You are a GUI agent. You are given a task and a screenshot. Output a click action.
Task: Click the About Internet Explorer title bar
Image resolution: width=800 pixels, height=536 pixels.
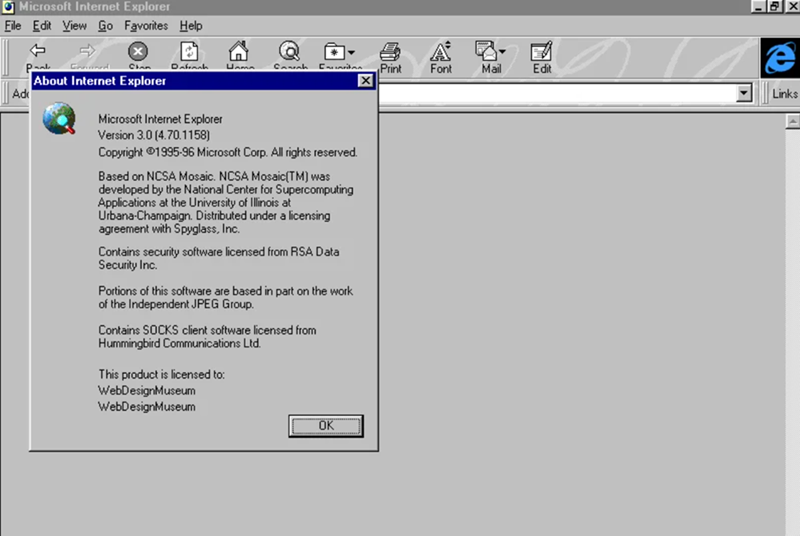pos(204,81)
